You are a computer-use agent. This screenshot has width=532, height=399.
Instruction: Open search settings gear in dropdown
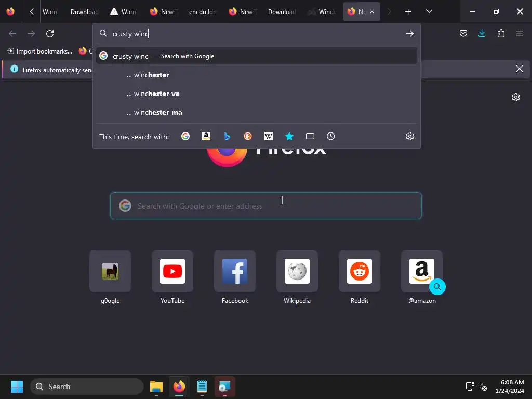pyautogui.click(x=410, y=137)
